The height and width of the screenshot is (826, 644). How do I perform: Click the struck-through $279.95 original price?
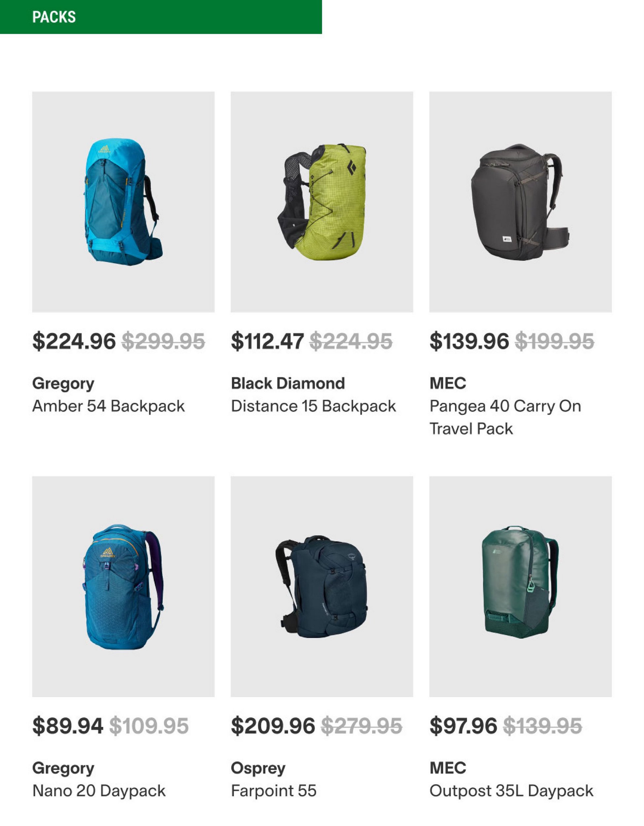coord(362,726)
